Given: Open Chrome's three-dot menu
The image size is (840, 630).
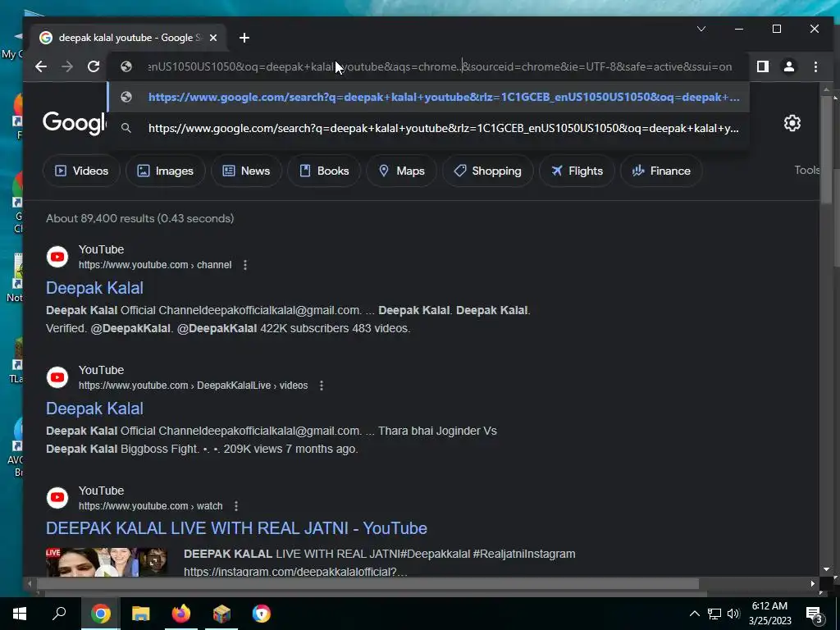Looking at the screenshot, I should tap(815, 66).
